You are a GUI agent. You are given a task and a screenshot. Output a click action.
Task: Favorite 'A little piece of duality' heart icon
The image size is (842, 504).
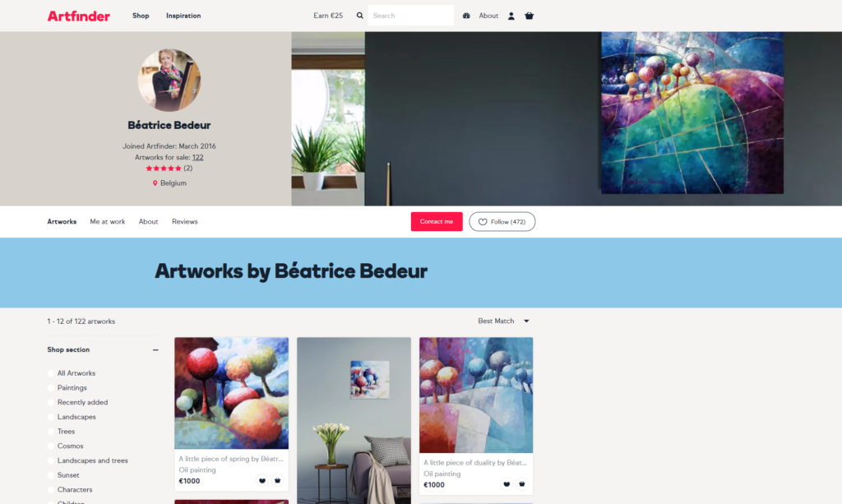[507, 484]
